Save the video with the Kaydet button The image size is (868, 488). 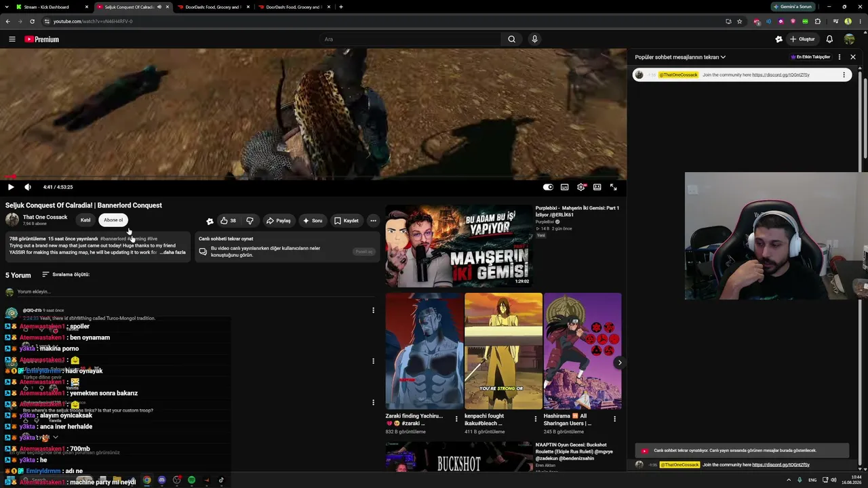coord(347,220)
